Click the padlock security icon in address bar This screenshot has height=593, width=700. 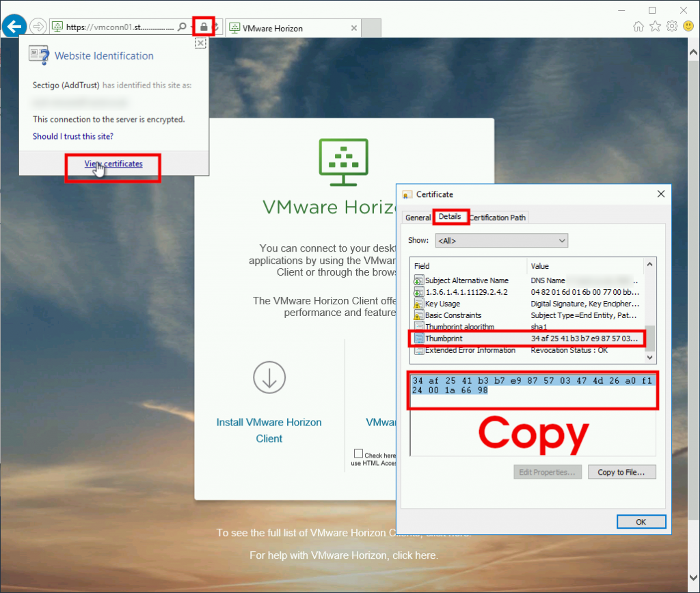204,27
